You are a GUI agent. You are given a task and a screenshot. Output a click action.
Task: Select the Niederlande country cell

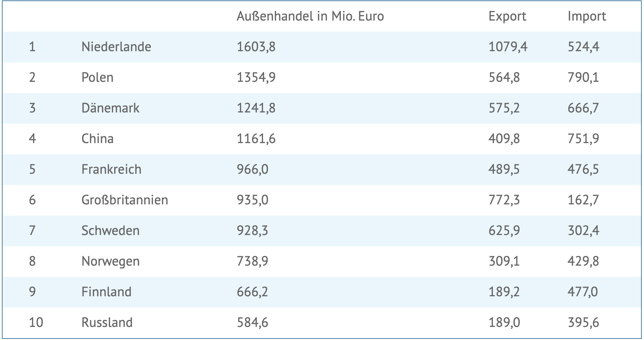pyautogui.click(x=116, y=47)
